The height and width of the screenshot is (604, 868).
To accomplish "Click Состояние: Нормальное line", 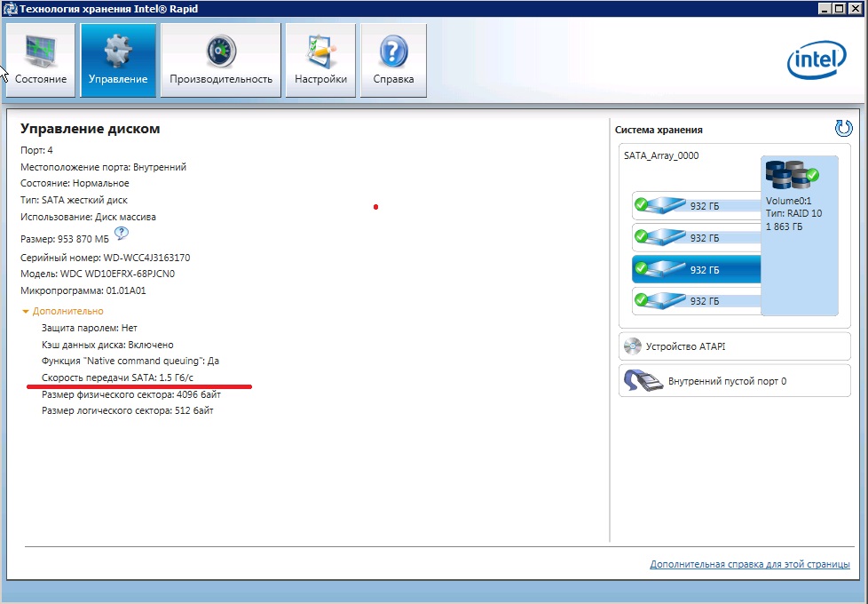I will (75, 183).
